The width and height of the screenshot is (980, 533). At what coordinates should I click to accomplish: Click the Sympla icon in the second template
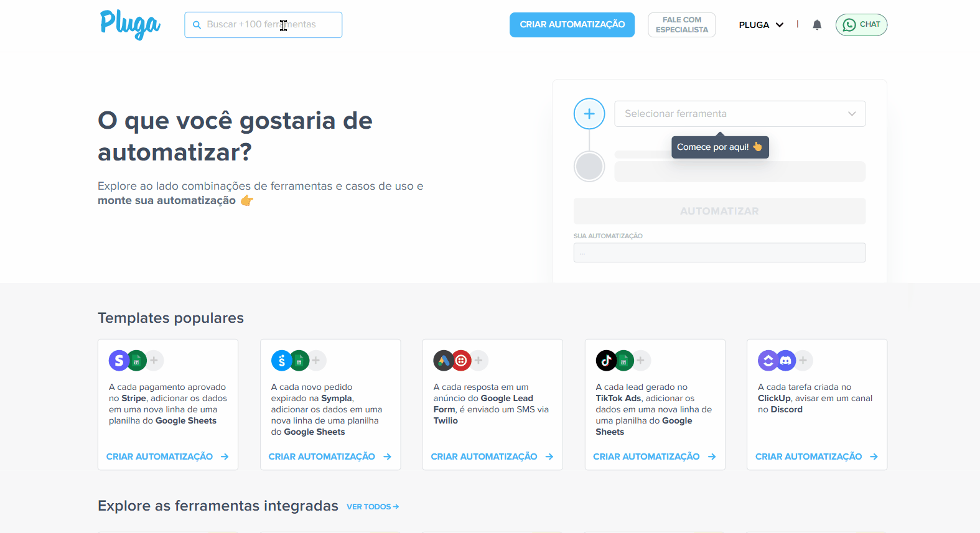(x=281, y=360)
